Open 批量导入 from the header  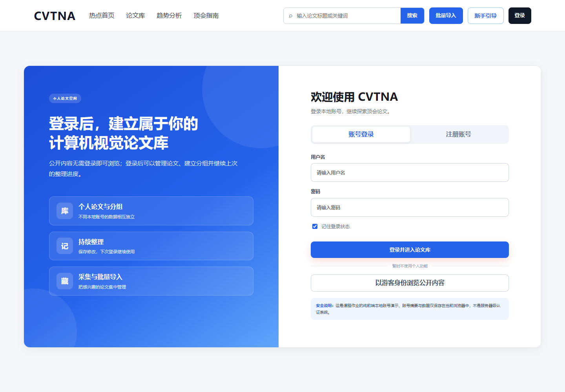tap(446, 16)
